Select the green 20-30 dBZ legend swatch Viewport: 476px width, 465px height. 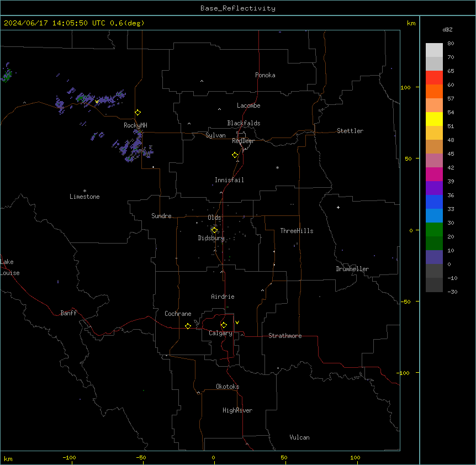pos(434,230)
